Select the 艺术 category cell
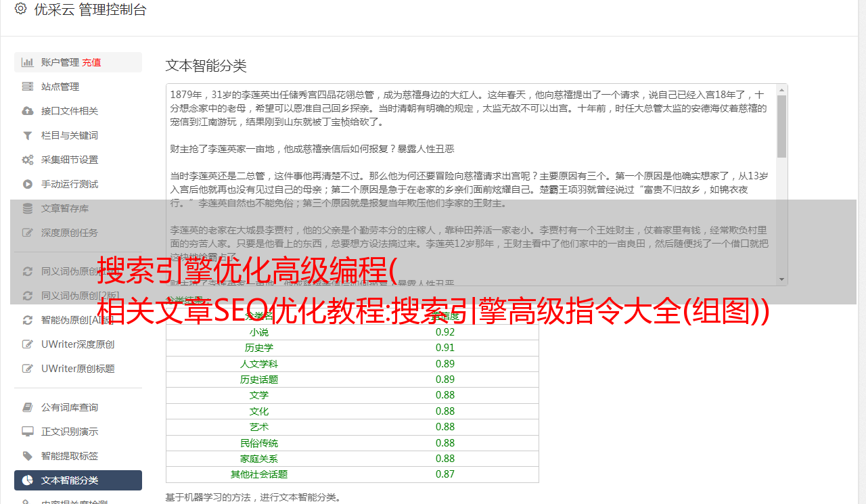866x504 pixels. pyautogui.click(x=259, y=427)
